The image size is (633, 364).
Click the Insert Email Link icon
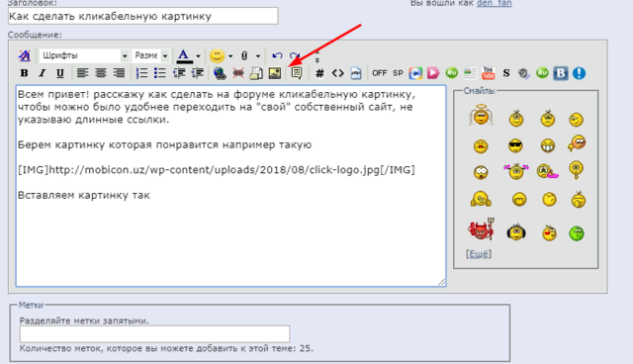256,73
